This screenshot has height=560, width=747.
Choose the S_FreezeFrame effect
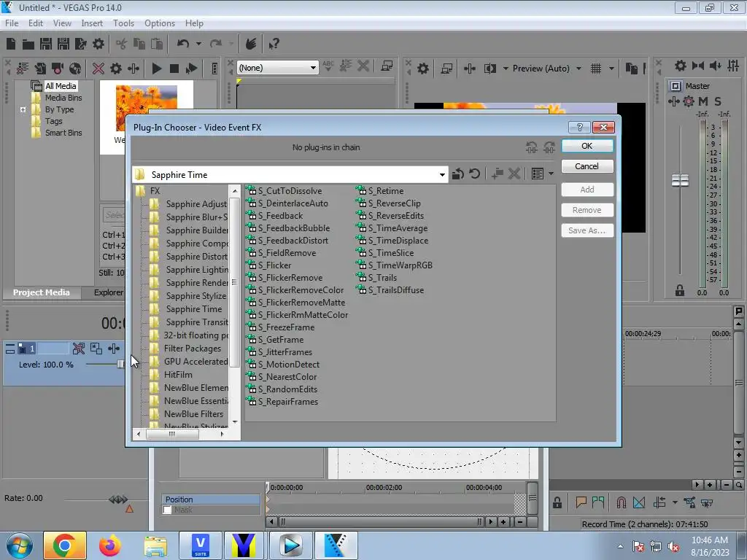pos(280,327)
